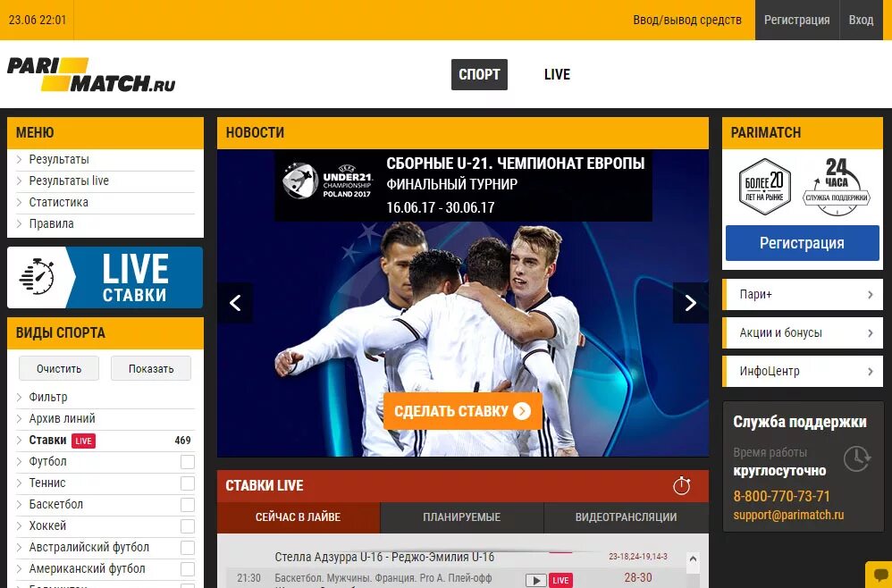Click support phone number 8-800-770-73-71
The width and height of the screenshot is (892, 588).
(782, 497)
